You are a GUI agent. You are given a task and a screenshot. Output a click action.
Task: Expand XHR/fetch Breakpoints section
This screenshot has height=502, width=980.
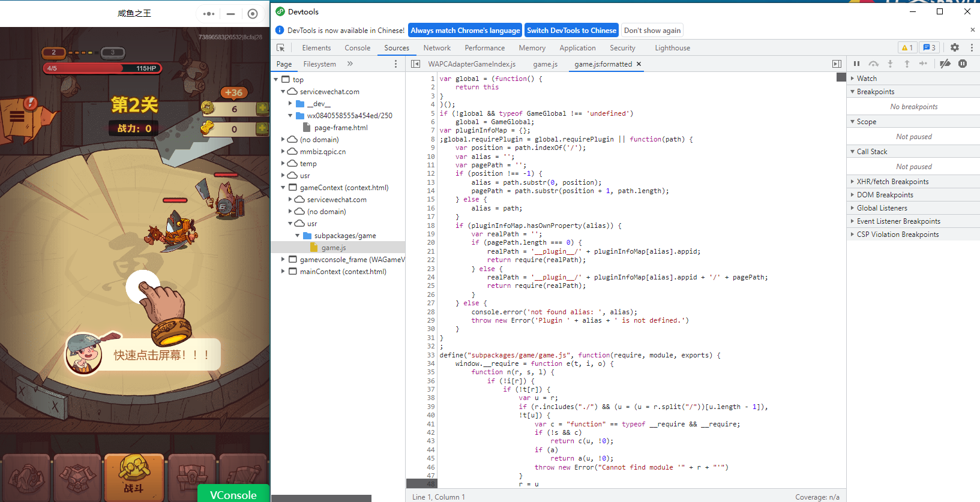click(x=913, y=182)
